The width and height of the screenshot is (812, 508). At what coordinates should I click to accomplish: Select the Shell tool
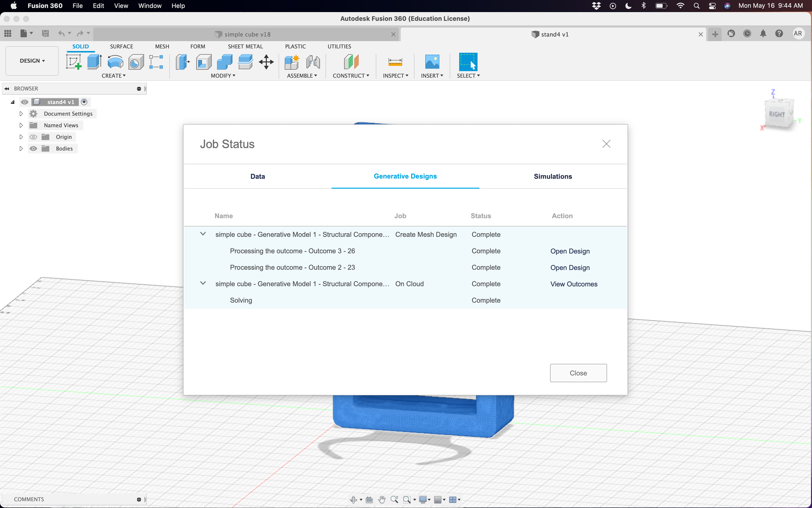[204, 62]
